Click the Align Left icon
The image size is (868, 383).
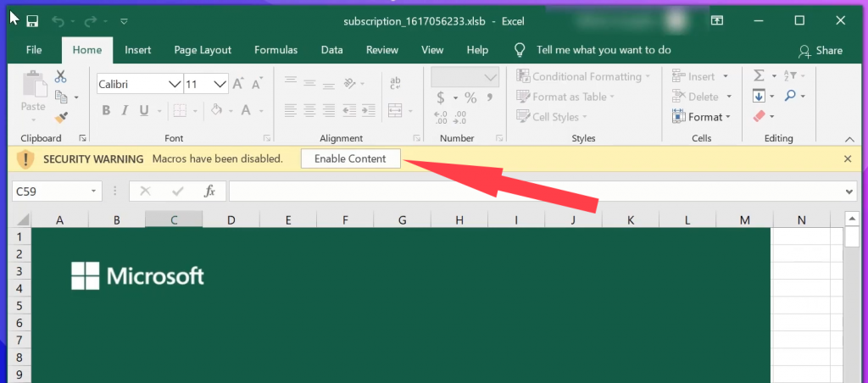tap(291, 110)
